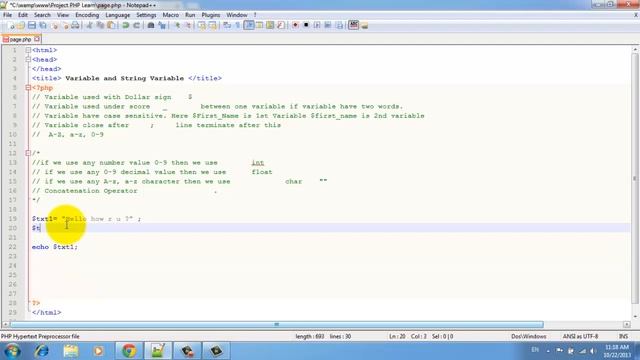This screenshot has width=640, height=360.
Task: Click the Close All documents toolbar icon
Action: pyautogui.click(x=65, y=25)
